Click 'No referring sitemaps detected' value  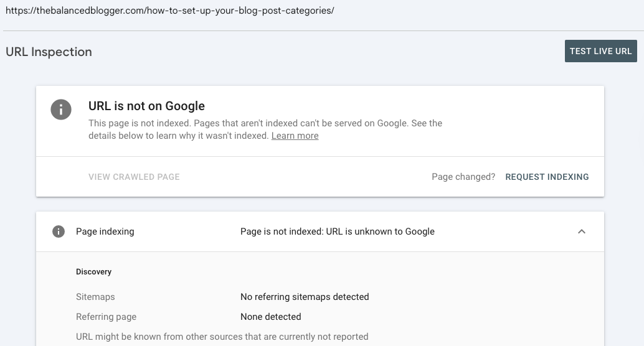tap(305, 297)
